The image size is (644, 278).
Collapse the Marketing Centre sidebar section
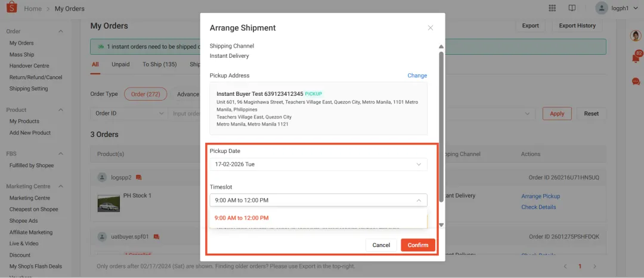point(61,186)
